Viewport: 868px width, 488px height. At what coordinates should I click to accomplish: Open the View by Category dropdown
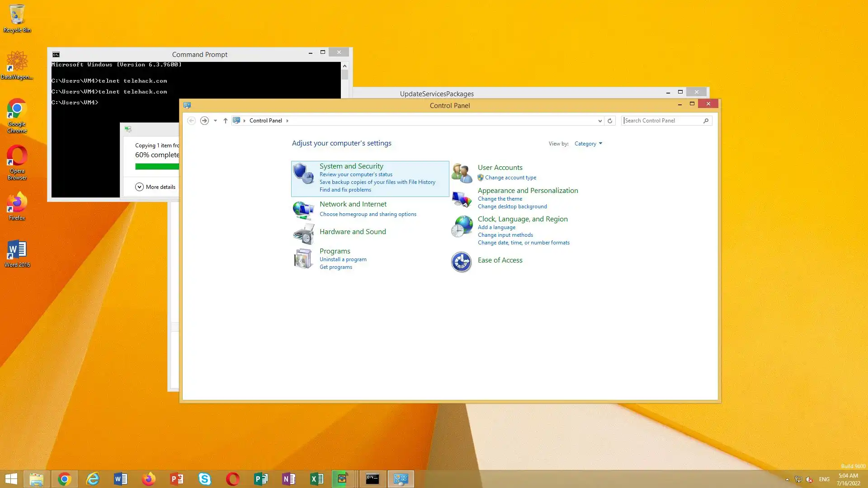588,144
